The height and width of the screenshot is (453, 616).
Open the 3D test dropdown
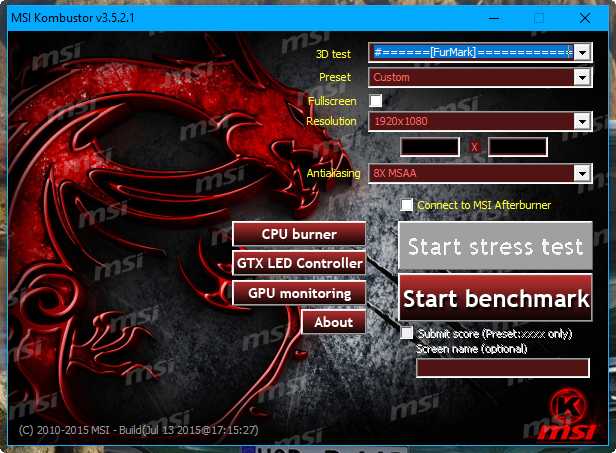(480, 52)
